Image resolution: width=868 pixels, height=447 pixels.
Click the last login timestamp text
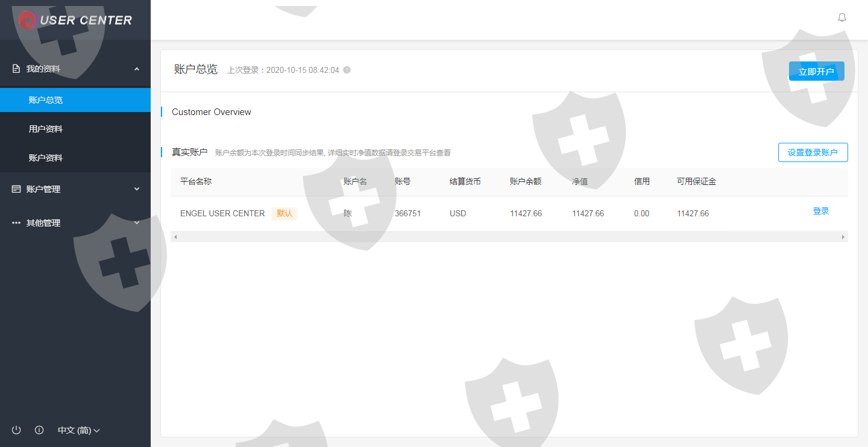pyautogui.click(x=283, y=70)
